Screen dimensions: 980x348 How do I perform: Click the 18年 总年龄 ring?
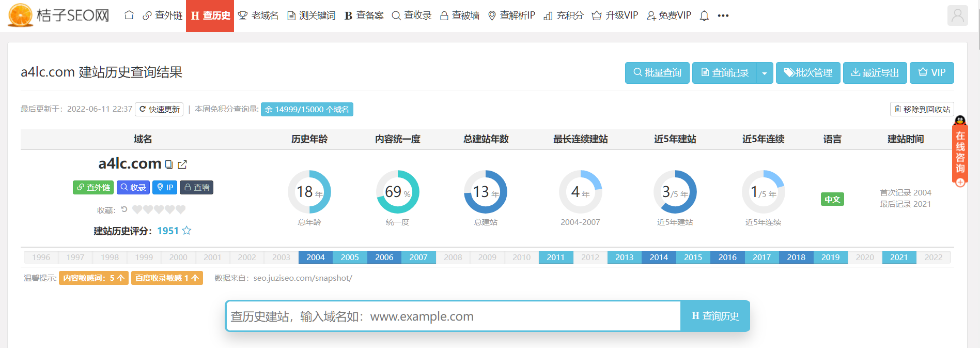pyautogui.click(x=309, y=192)
